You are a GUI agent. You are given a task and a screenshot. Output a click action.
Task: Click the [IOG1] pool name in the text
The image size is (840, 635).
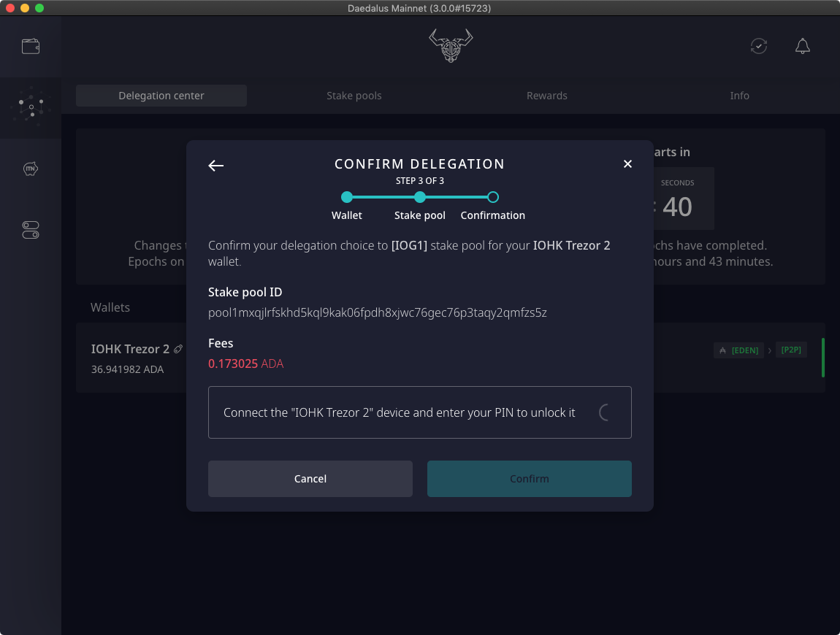(409, 246)
